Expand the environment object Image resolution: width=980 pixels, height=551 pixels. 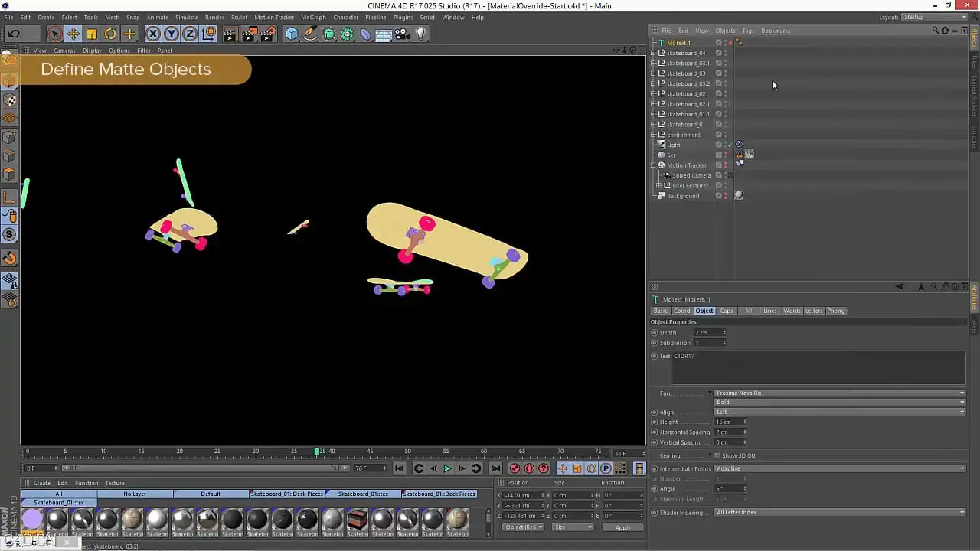[x=653, y=135]
